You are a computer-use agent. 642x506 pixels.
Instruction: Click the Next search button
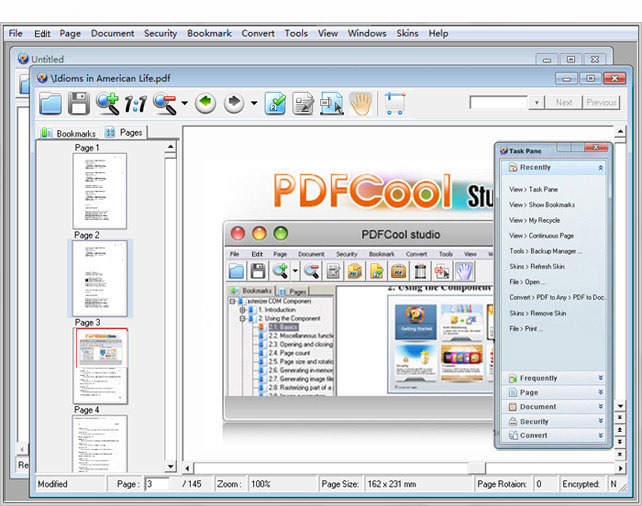(564, 102)
